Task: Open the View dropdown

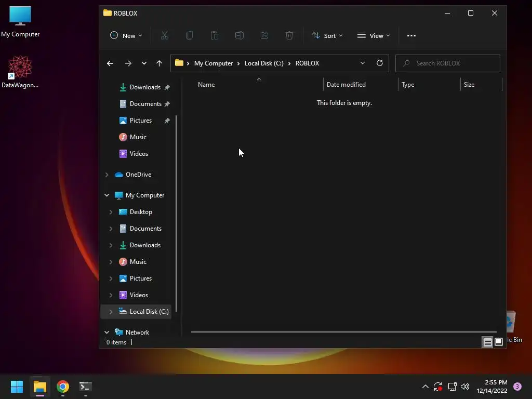Action: (374, 36)
